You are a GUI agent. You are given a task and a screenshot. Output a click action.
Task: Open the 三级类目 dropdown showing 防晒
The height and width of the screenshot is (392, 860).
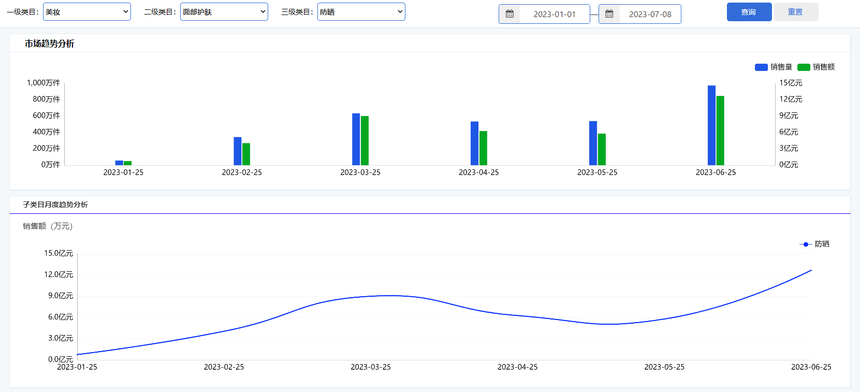tap(361, 12)
